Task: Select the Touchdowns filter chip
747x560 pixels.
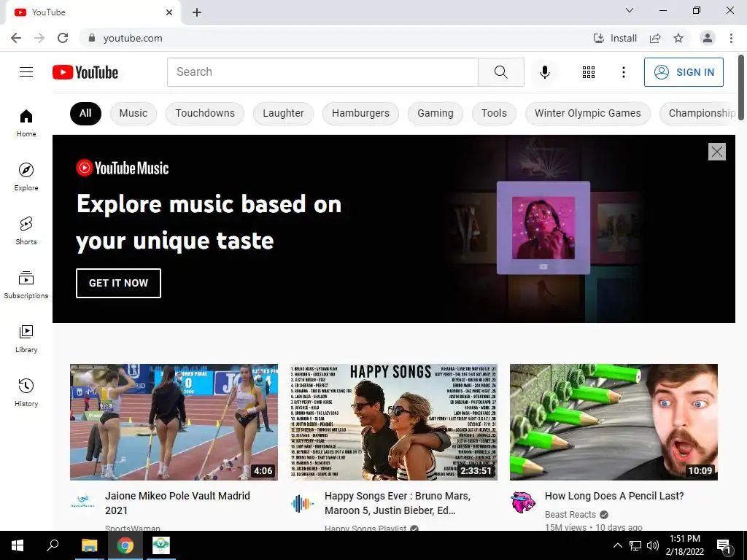Action: point(205,113)
